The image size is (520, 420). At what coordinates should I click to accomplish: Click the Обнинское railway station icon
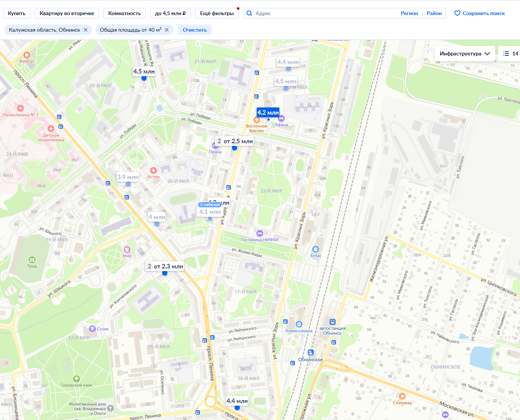point(310,353)
